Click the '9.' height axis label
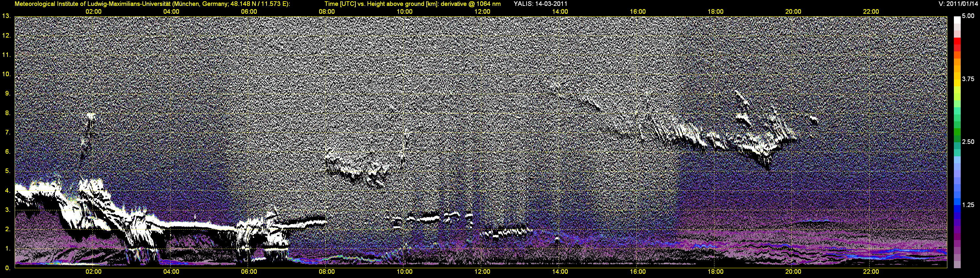This screenshot has width=980, height=278. click(x=8, y=93)
